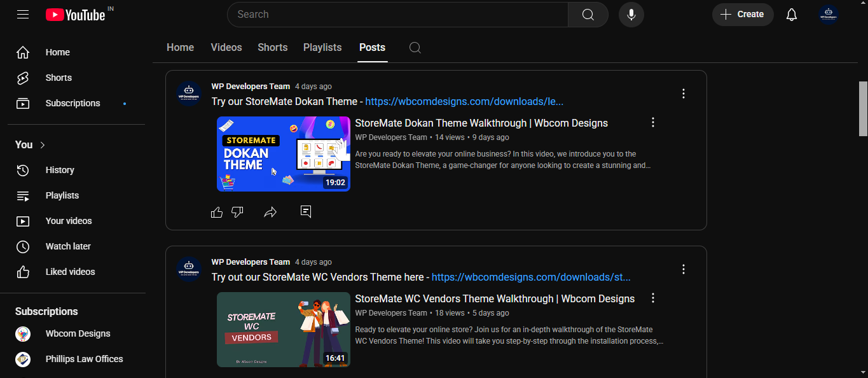Open the StoreMate WC Vendors video thumbnail
The width and height of the screenshot is (868, 378).
point(283,330)
